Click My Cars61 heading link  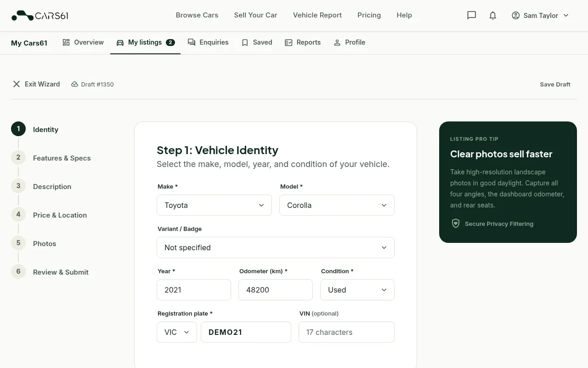point(29,43)
